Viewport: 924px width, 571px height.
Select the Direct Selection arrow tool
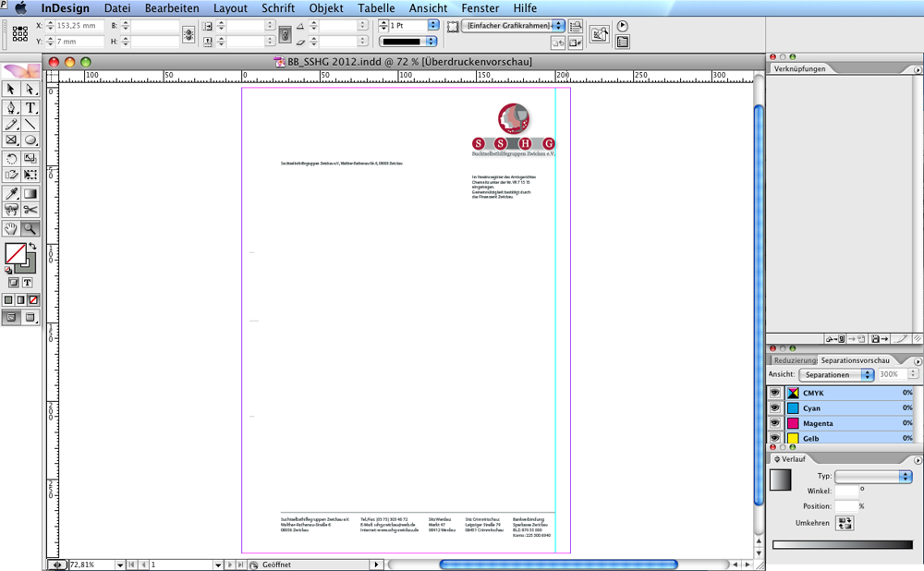30,90
